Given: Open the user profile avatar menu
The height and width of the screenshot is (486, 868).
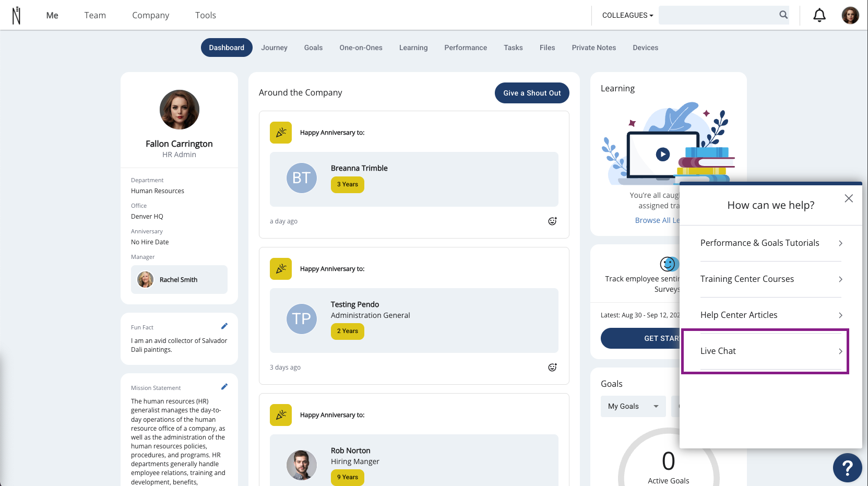Looking at the screenshot, I should 850,15.
